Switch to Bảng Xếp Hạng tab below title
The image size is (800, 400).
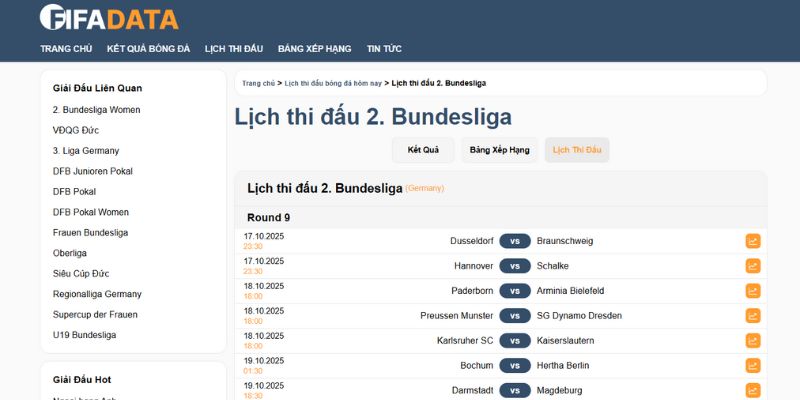click(x=499, y=150)
